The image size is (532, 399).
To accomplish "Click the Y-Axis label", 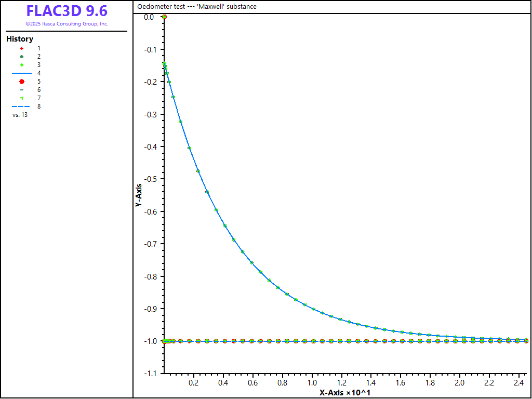I will click(x=139, y=195).
